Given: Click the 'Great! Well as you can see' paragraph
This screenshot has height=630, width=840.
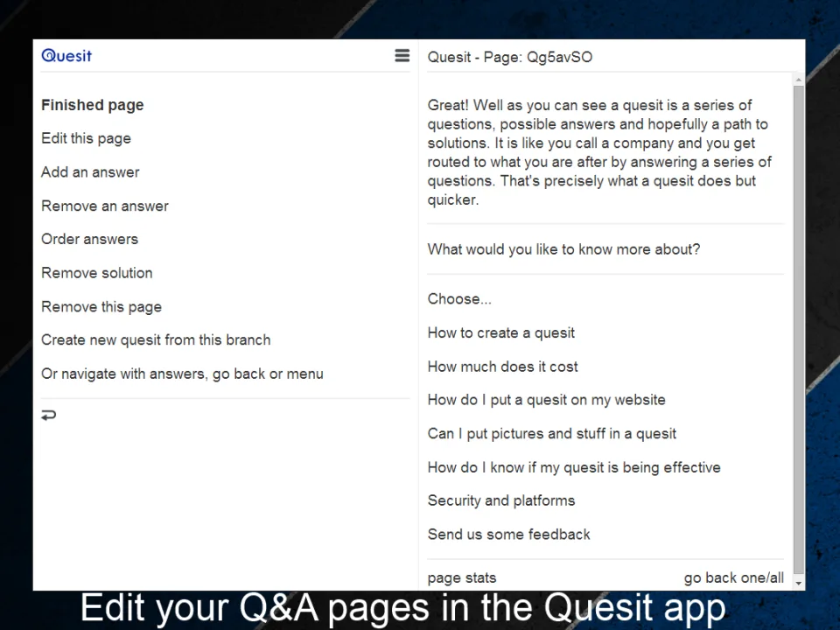Looking at the screenshot, I should tap(598, 152).
